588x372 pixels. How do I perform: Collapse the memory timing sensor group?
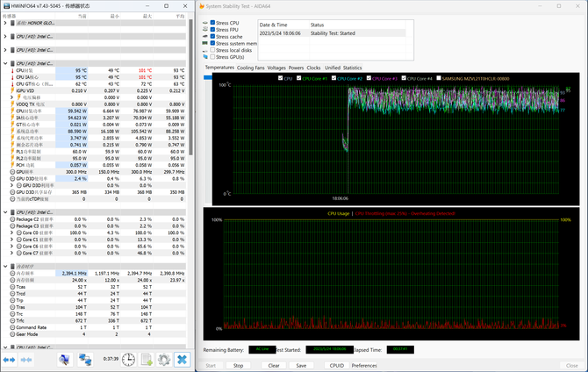pos(5,266)
